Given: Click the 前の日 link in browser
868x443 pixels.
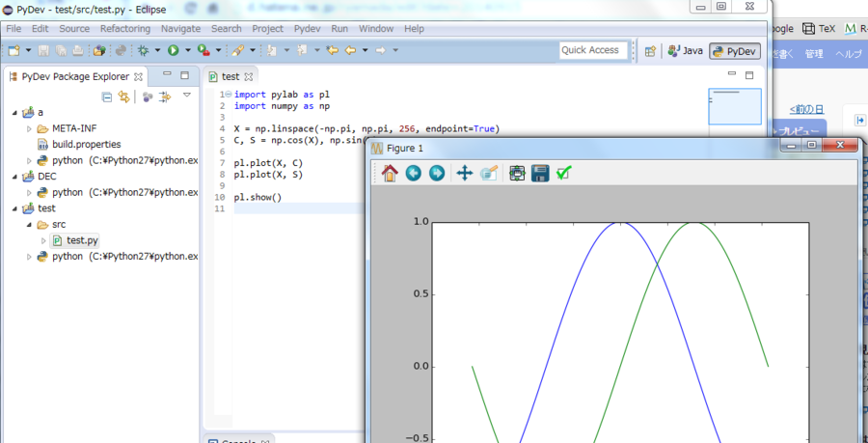Looking at the screenshot, I should [806, 109].
